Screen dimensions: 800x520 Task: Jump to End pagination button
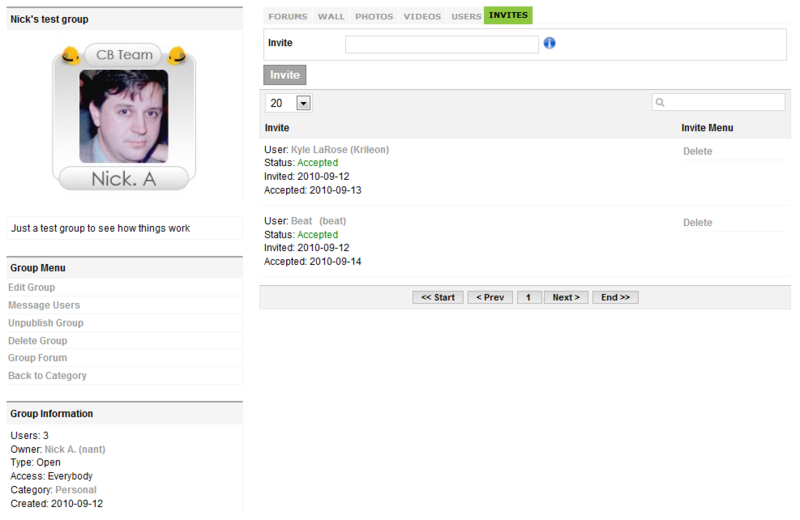point(615,298)
